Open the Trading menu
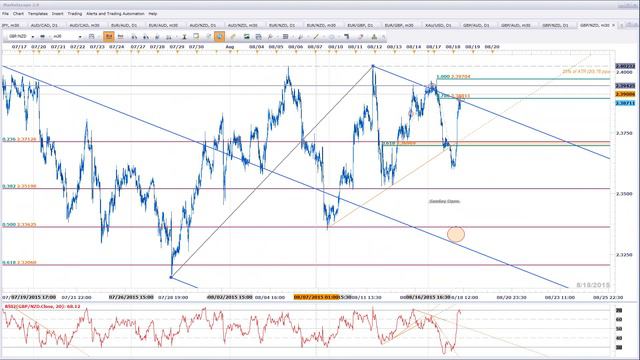640x360 pixels. 75,13
